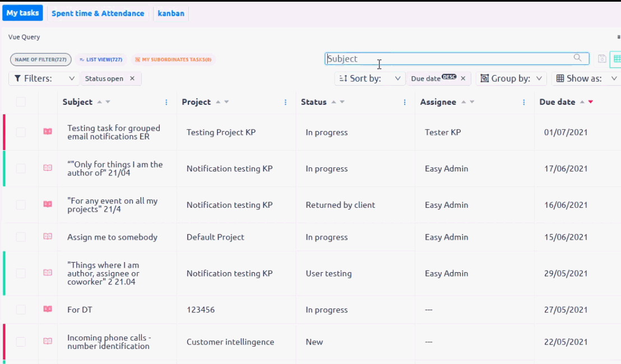Open the Sort by dropdown
This screenshot has height=364, width=621.
tap(370, 79)
